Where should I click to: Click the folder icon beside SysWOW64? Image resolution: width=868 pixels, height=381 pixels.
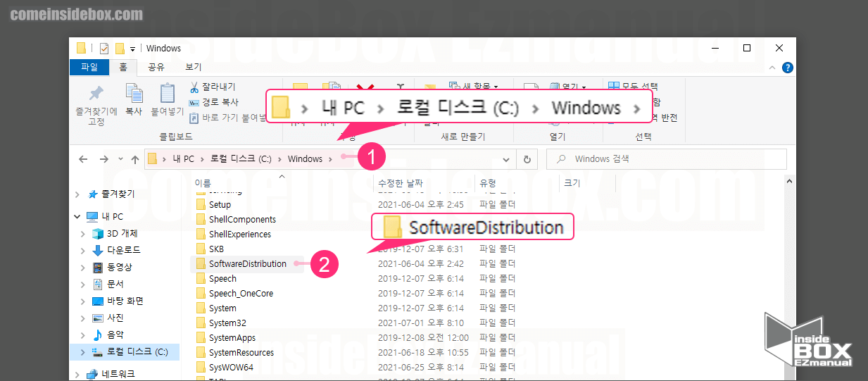pyautogui.click(x=201, y=368)
